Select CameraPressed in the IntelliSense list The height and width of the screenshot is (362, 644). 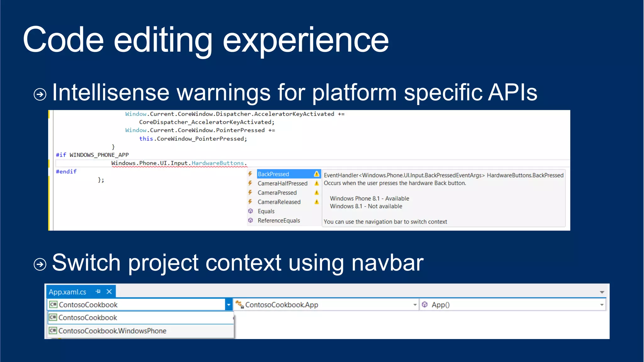[277, 192]
